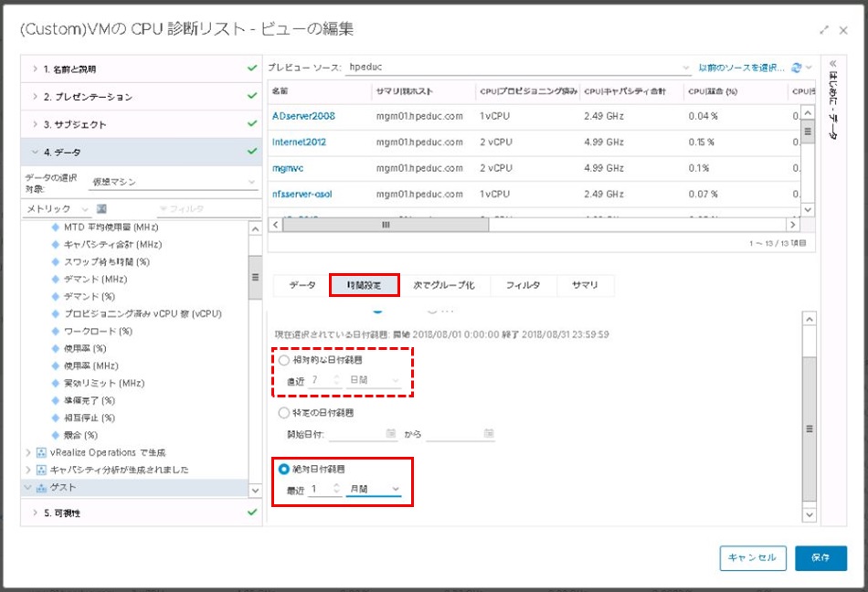Click the preview table scroll down arrow
The width and height of the screenshot is (868, 592).
click(x=809, y=210)
